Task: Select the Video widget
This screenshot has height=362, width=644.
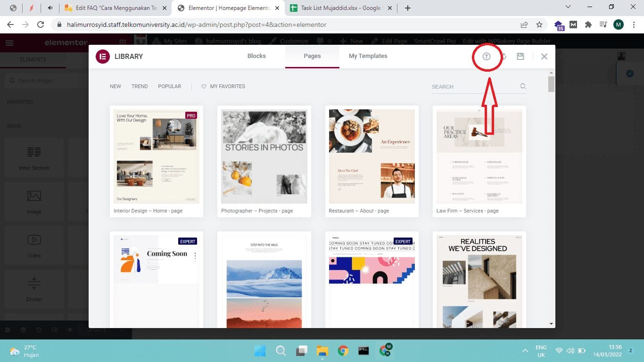Action: coord(34,246)
